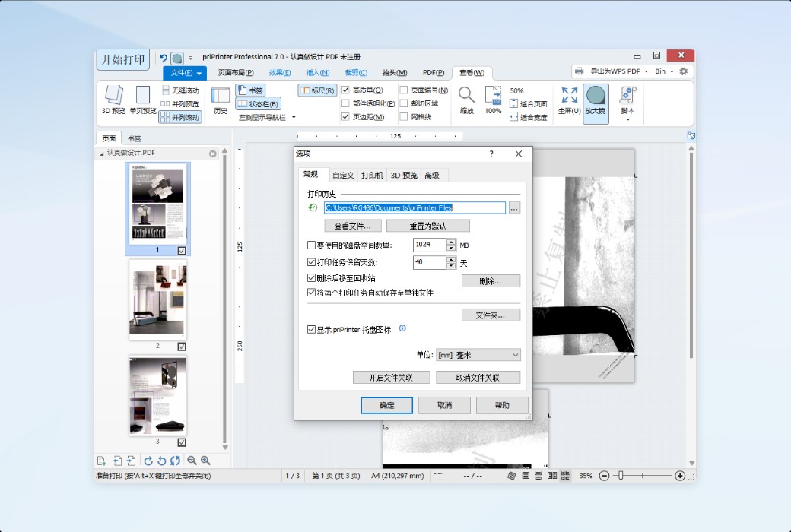791x532 pixels.
Task: Choose the 并列预览 view mode
Action: [180, 104]
